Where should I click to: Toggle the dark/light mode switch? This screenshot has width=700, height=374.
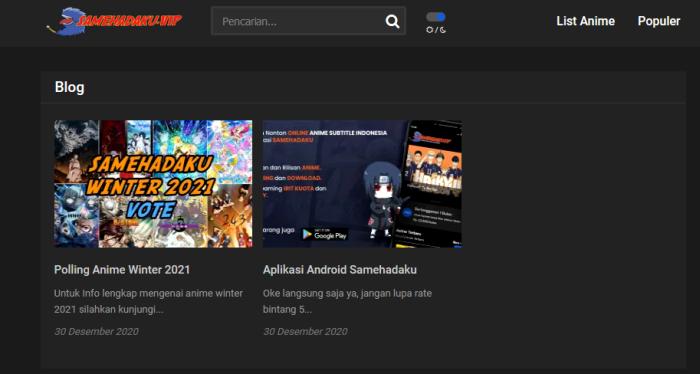click(x=436, y=17)
